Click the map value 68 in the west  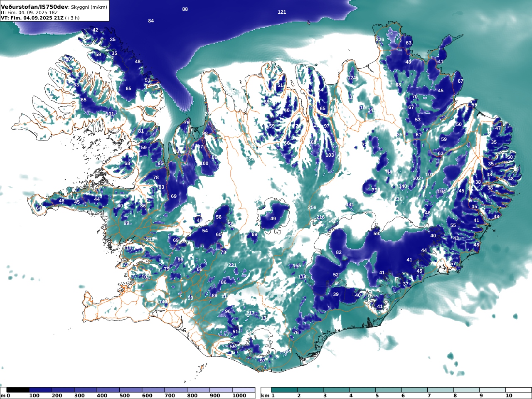(127, 163)
